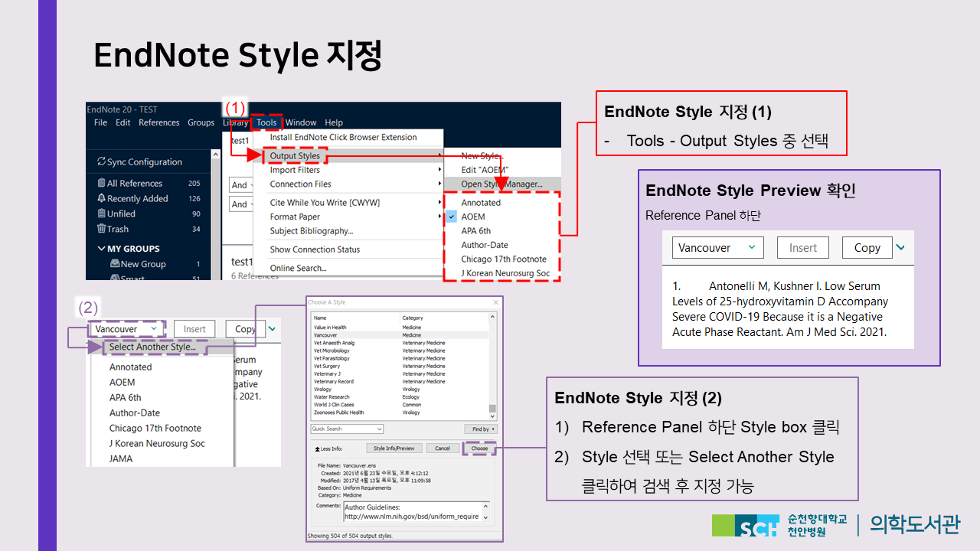This screenshot has height=551, width=980.
Task: Click the Recently Added bell icon
Action: tap(101, 198)
